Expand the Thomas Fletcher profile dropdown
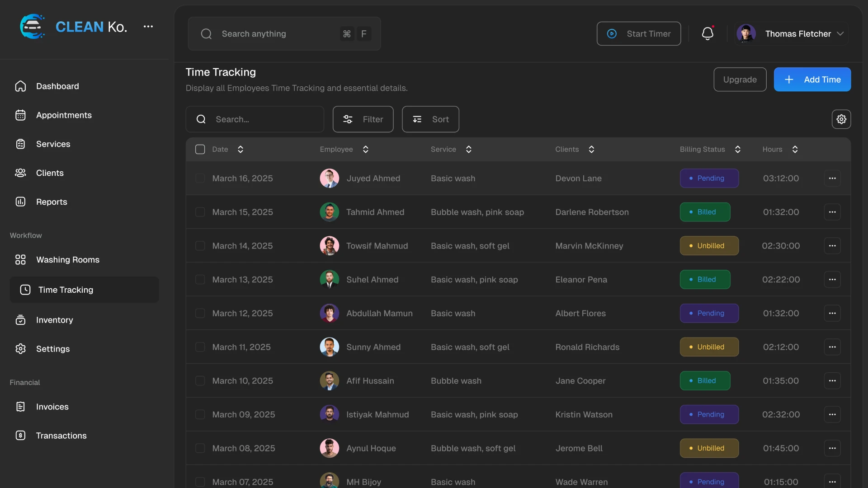This screenshot has height=488, width=868. 840,33
